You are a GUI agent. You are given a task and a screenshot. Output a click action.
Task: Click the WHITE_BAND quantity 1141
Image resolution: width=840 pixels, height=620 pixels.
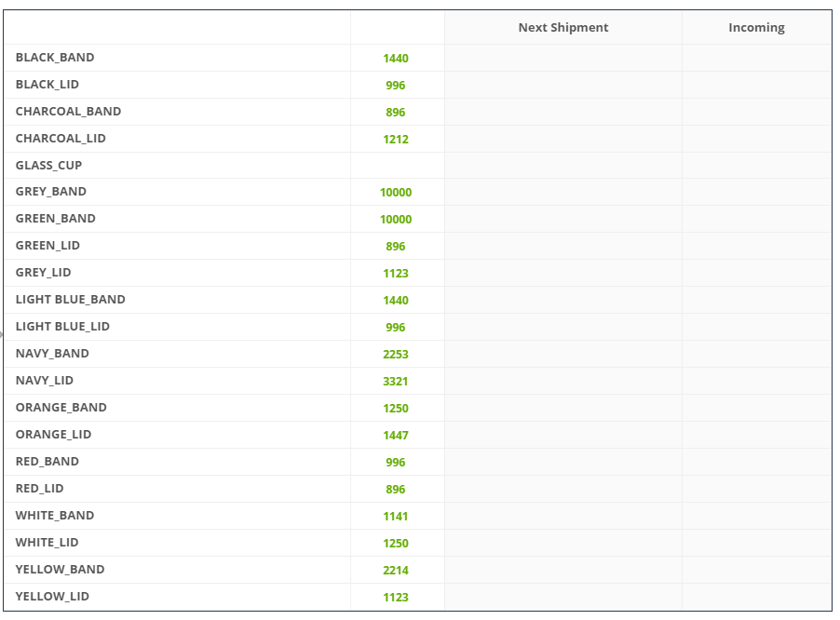396,517
